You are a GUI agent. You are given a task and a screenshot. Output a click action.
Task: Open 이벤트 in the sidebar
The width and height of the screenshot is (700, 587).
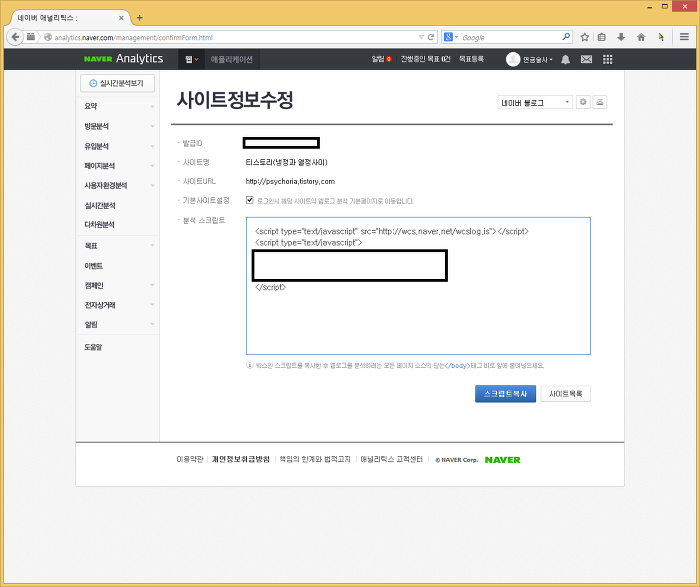tap(93, 266)
